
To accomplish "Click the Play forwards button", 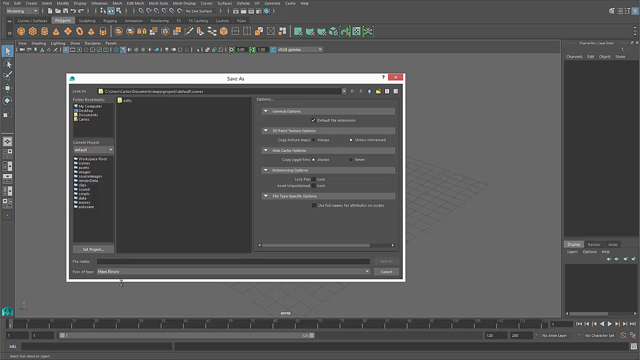I will pos(609,324).
